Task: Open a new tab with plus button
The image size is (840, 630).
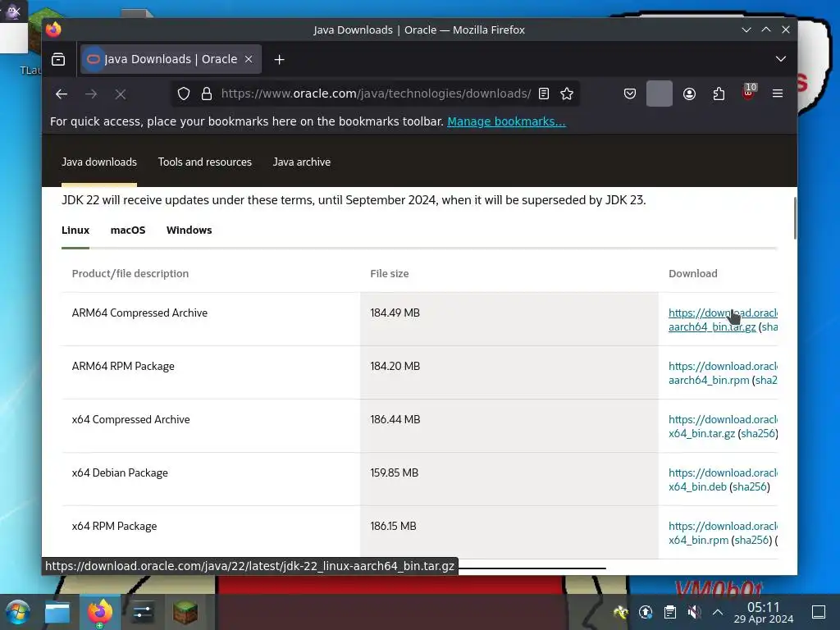Action: click(x=279, y=59)
